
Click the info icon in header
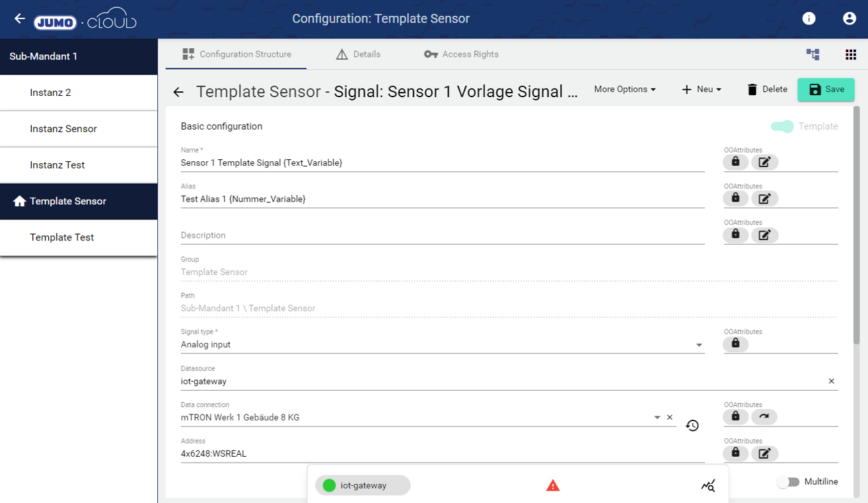pos(809,19)
